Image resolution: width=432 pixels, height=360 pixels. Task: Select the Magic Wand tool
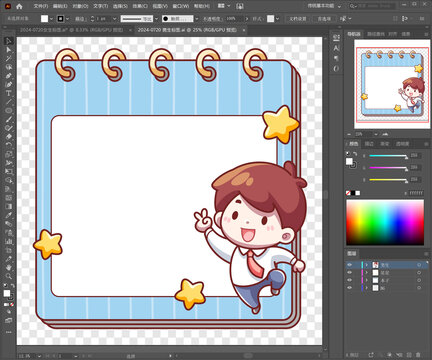coord(8,58)
